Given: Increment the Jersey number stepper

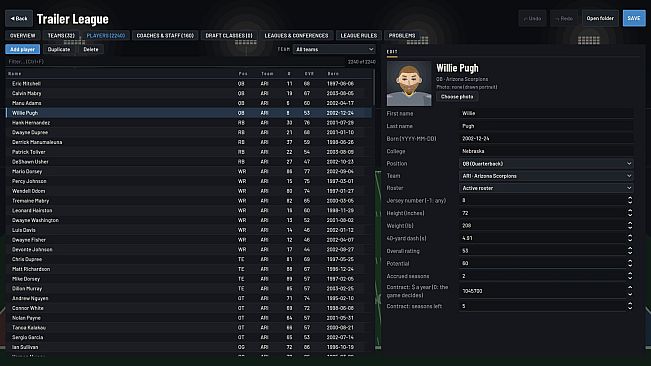Looking at the screenshot, I should tap(630, 198).
